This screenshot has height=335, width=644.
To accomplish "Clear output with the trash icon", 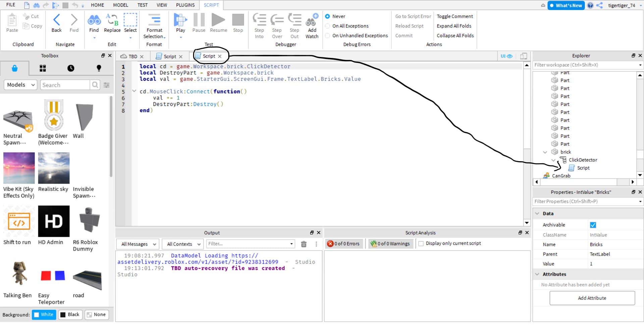I will click(304, 244).
